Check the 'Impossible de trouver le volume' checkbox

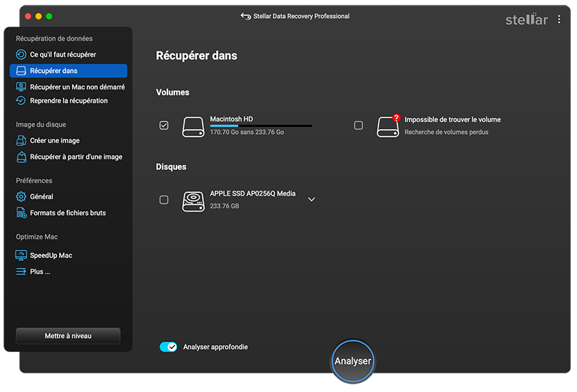[x=358, y=126]
